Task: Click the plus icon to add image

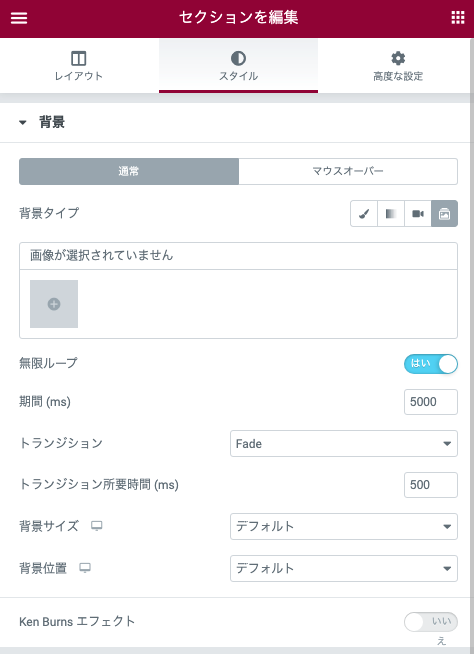Action: pos(54,304)
